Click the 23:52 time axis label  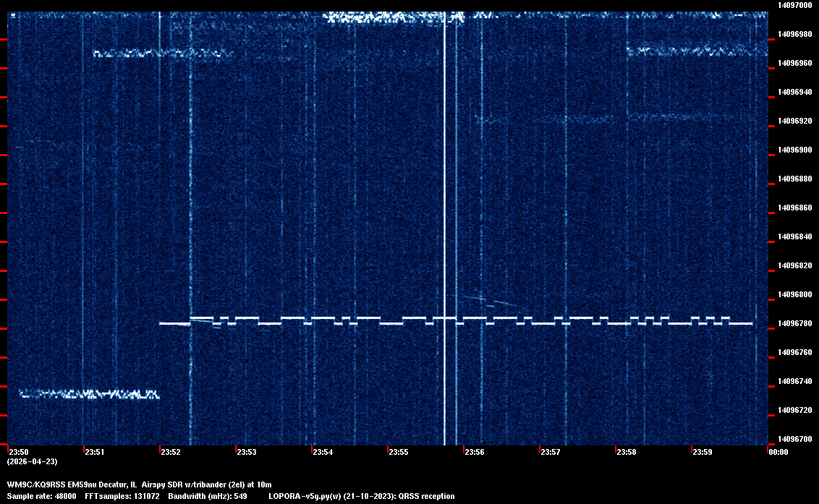pyautogui.click(x=170, y=452)
